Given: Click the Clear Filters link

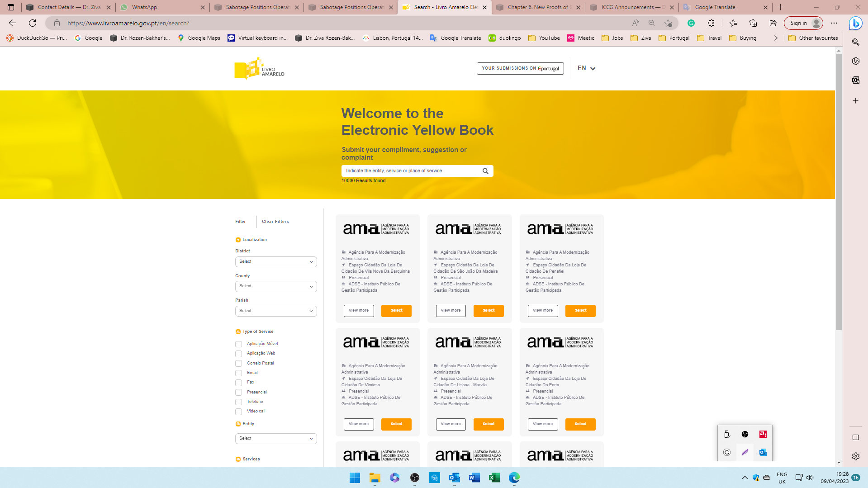Looking at the screenshot, I should pyautogui.click(x=275, y=222).
